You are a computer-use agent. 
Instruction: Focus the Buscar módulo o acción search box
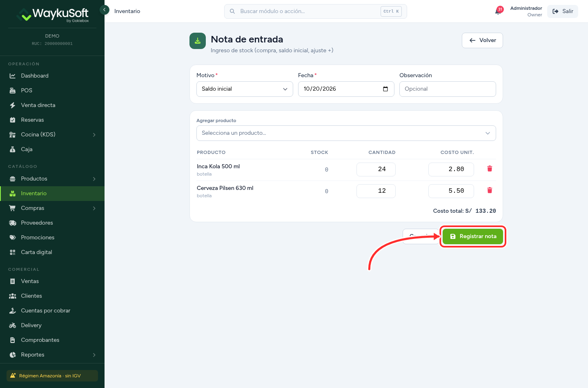point(316,11)
